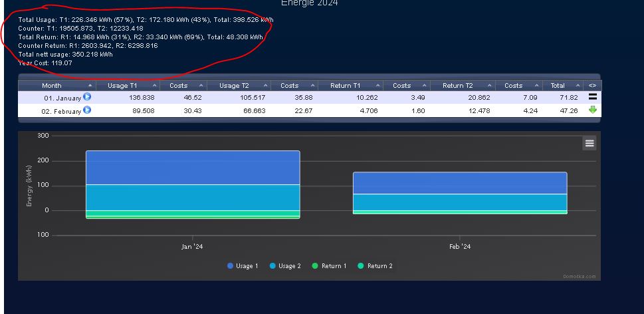Toggle Usage 2 series in legend
Viewport: 644px width, 314px height.
pyautogui.click(x=285, y=266)
